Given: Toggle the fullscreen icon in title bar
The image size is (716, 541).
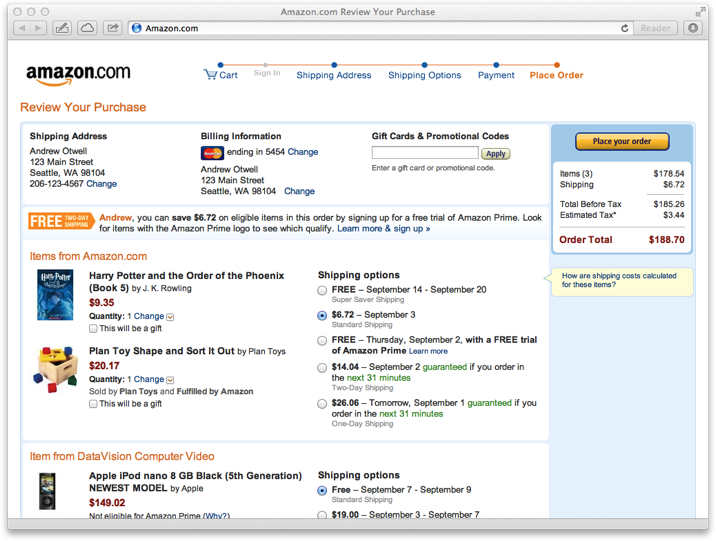Looking at the screenshot, I should point(700,11).
